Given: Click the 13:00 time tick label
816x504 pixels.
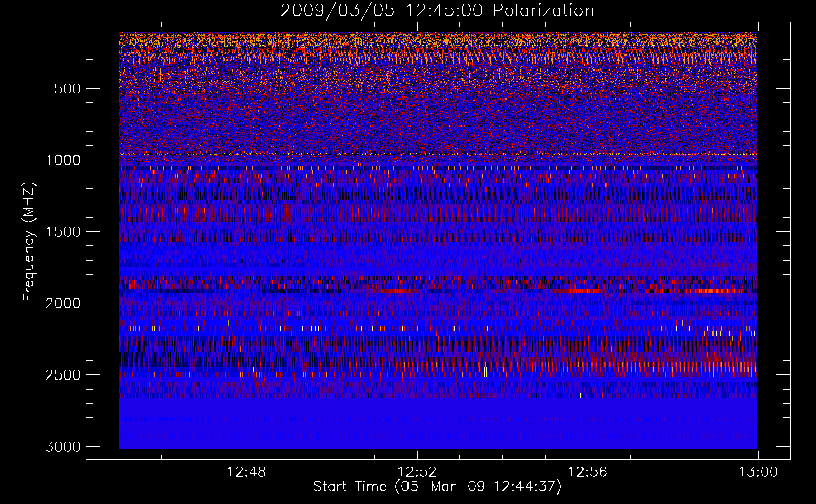Looking at the screenshot, I should click(758, 472).
